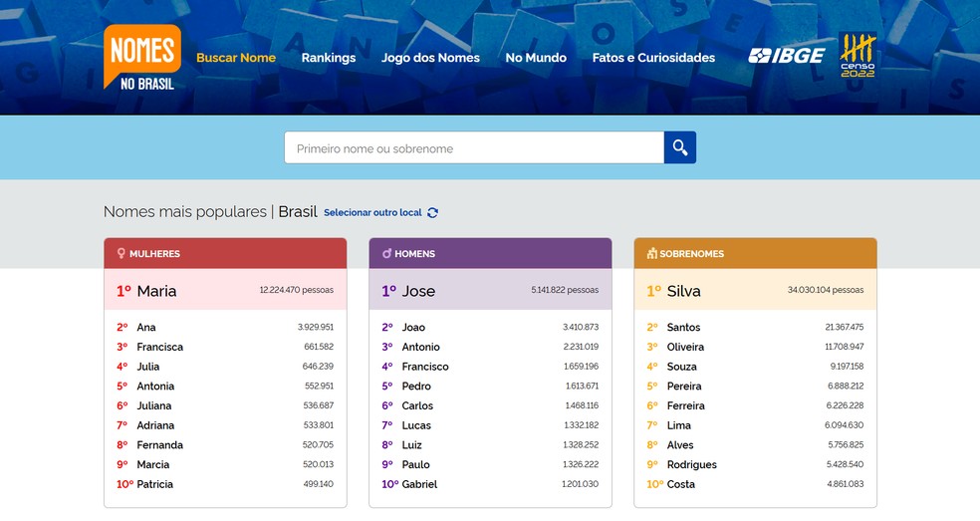The image size is (980, 521).
Task: Open the Rankings menu
Action: click(x=329, y=58)
